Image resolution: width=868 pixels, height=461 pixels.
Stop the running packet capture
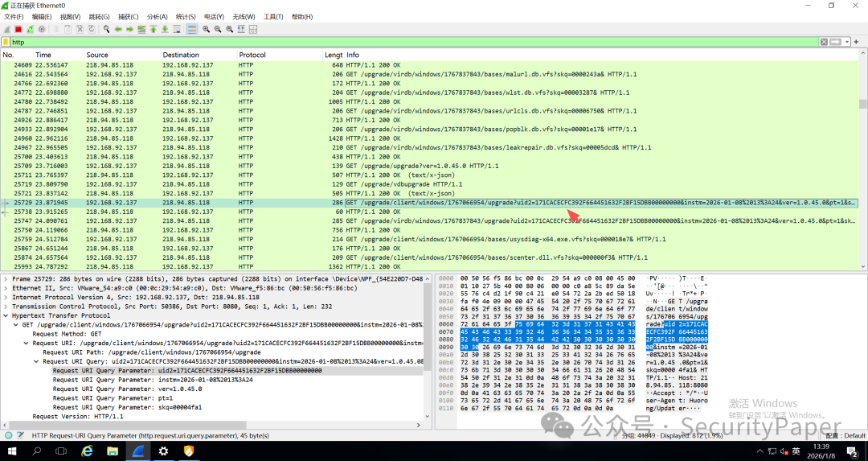18,29
